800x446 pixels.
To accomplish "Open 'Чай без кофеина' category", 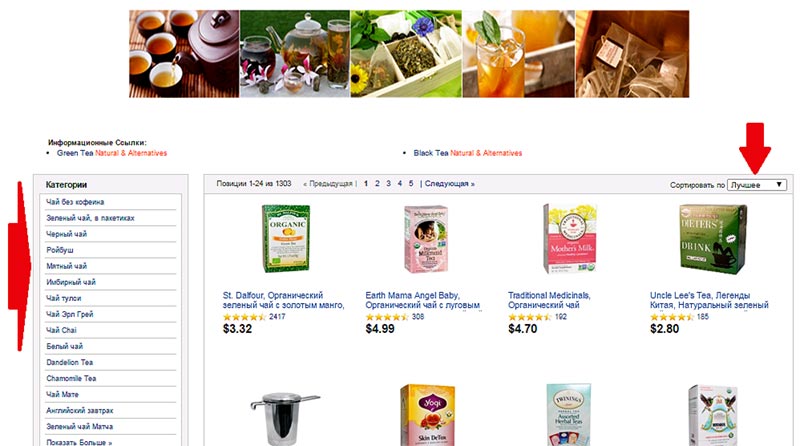I will 75,202.
